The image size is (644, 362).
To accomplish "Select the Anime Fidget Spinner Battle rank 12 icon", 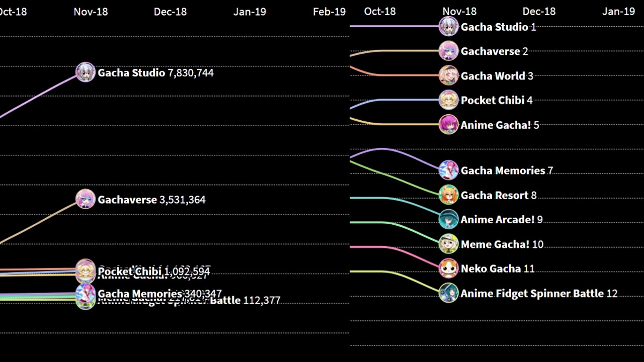I will [x=448, y=293].
